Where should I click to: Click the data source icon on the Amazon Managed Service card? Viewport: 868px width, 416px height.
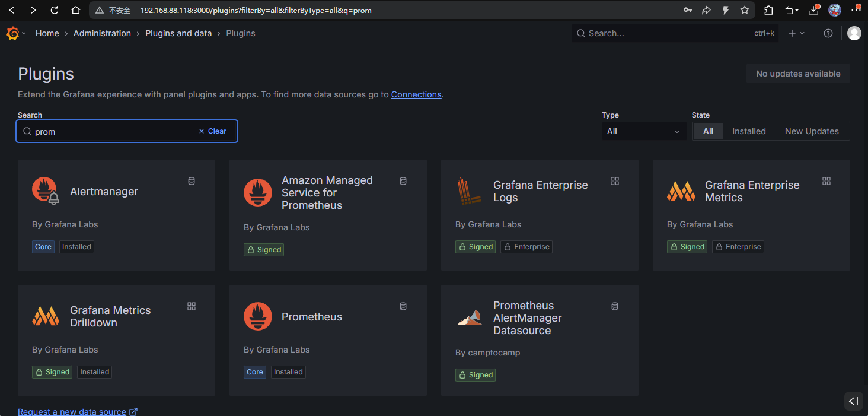[403, 181]
